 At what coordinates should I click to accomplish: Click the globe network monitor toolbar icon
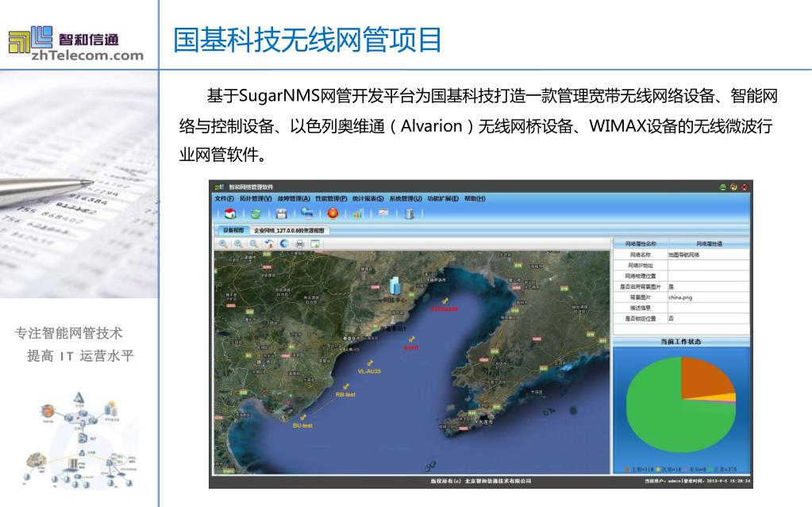(307, 213)
